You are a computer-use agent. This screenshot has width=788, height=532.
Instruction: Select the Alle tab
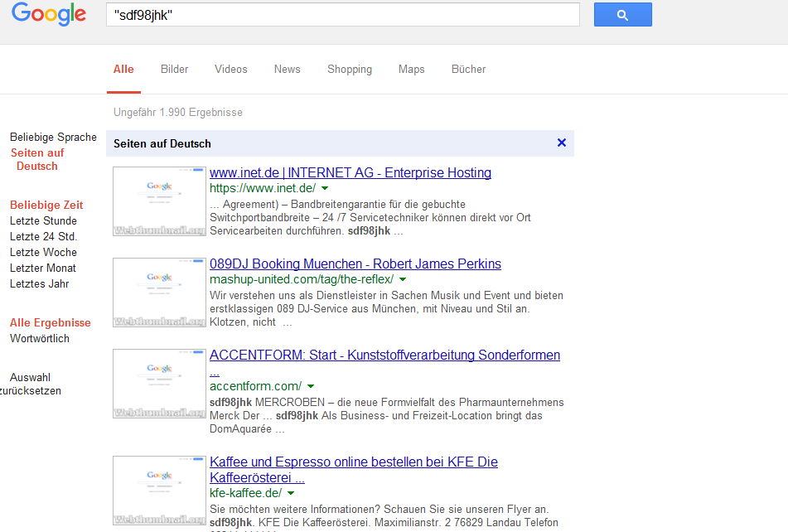pos(123,70)
